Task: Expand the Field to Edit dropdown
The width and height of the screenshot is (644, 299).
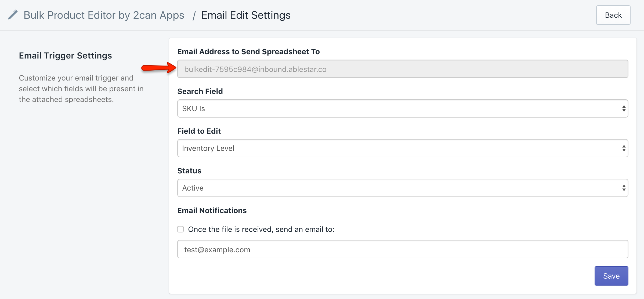Action: [x=402, y=148]
